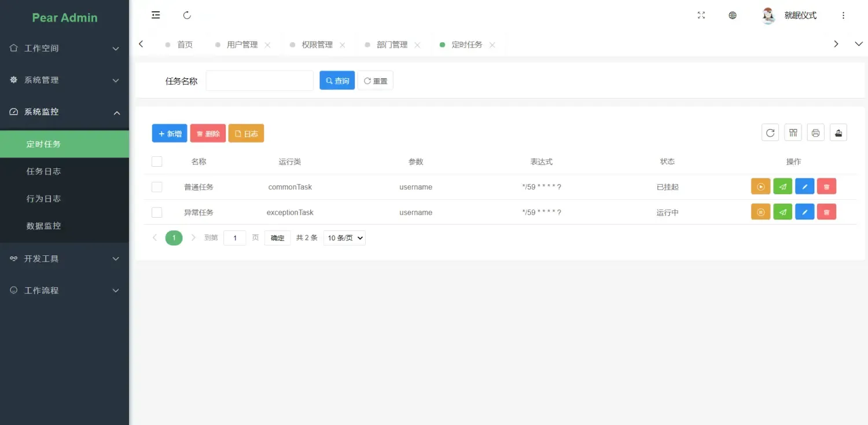The height and width of the screenshot is (425, 868).
Task: Select the checkbox for row 普通任务
Action: (157, 186)
